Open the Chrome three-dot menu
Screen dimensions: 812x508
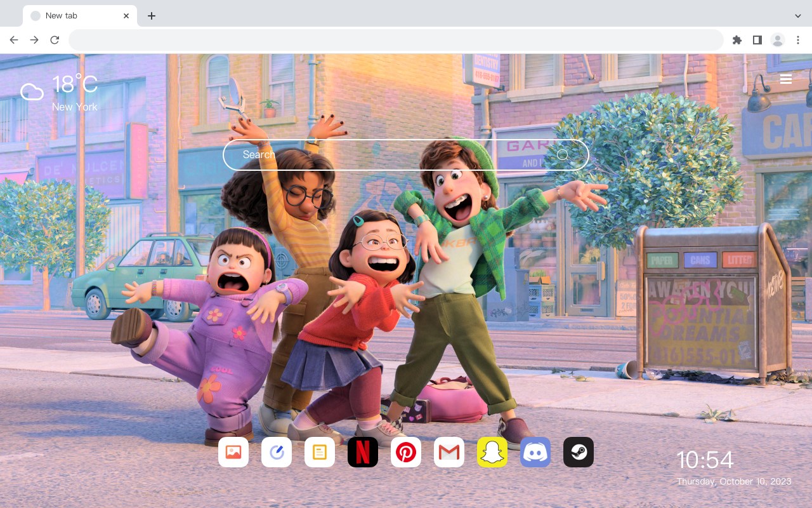(798, 40)
